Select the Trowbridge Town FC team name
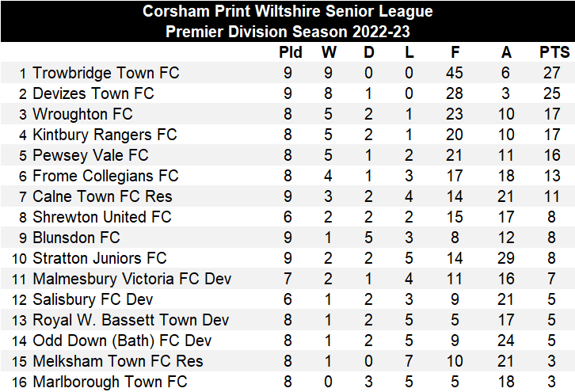Image resolution: width=575 pixels, height=392 pixels. point(106,73)
